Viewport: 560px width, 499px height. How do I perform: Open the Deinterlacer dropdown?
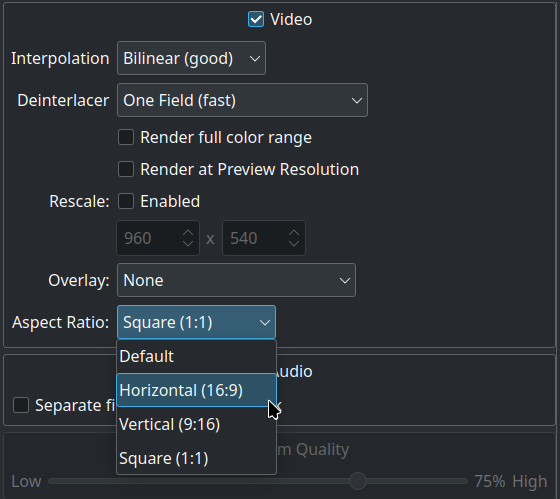(x=242, y=100)
